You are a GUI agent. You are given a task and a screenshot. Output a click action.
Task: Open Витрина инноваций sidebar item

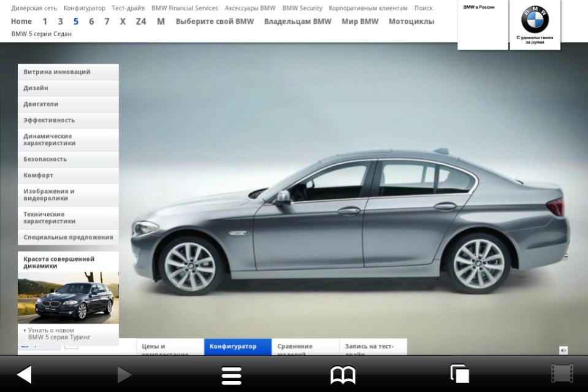point(68,72)
